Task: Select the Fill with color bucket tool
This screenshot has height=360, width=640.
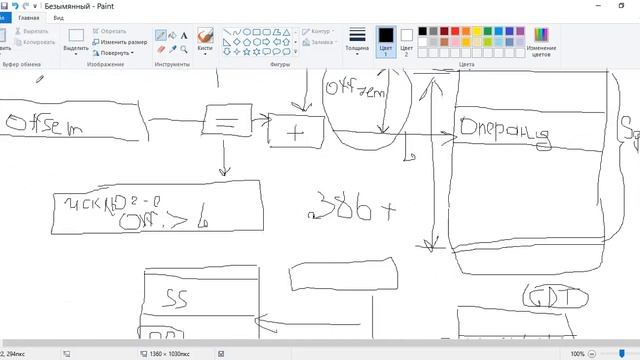Action: tap(172, 36)
